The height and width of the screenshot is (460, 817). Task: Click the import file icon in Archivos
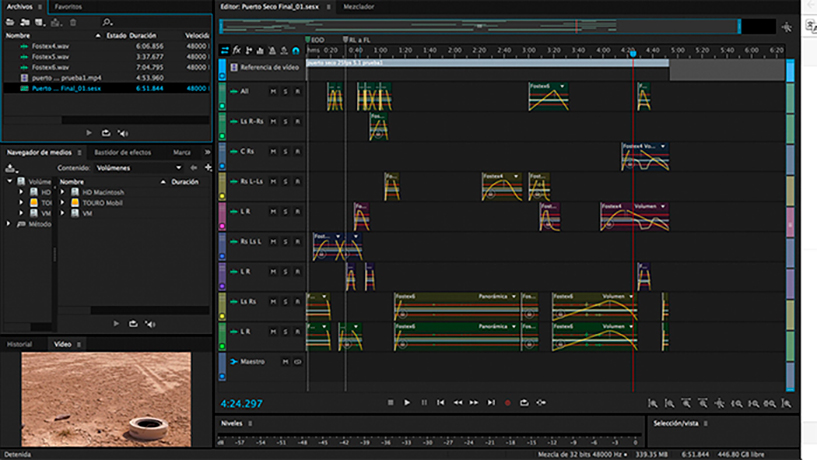coord(24,22)
